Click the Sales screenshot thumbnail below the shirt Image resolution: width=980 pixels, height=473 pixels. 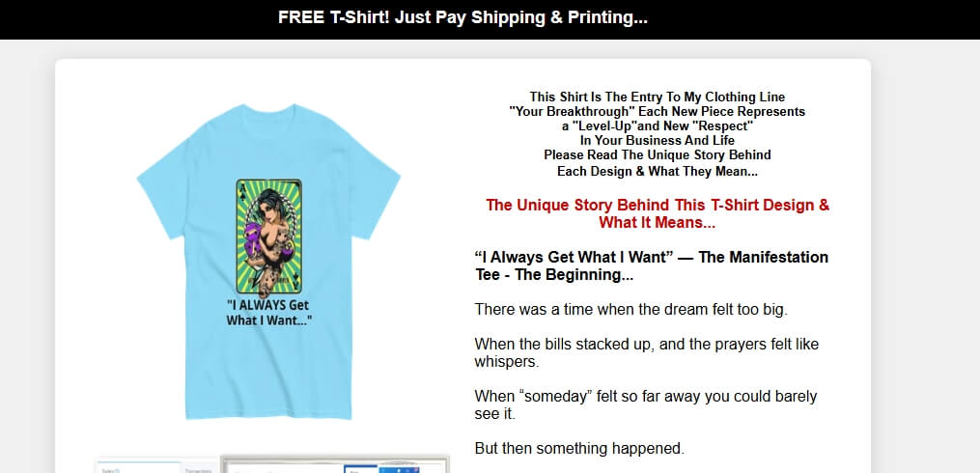click(156, 466)
